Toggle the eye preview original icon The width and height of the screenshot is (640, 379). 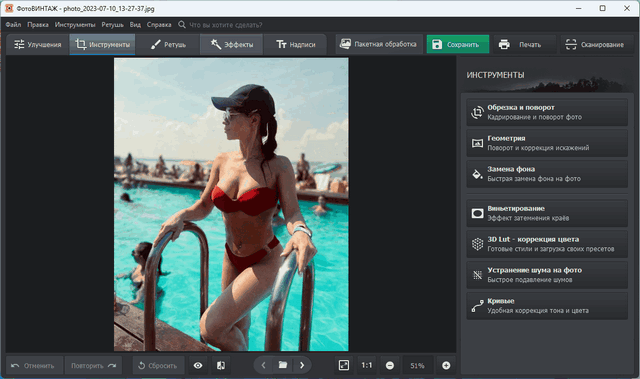tap(198, 366)
